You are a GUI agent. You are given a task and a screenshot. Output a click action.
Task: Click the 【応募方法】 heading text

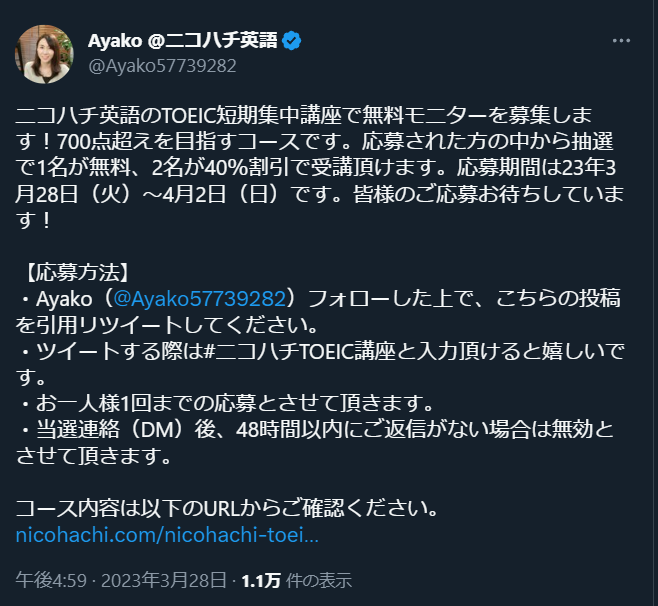(86, 270)
